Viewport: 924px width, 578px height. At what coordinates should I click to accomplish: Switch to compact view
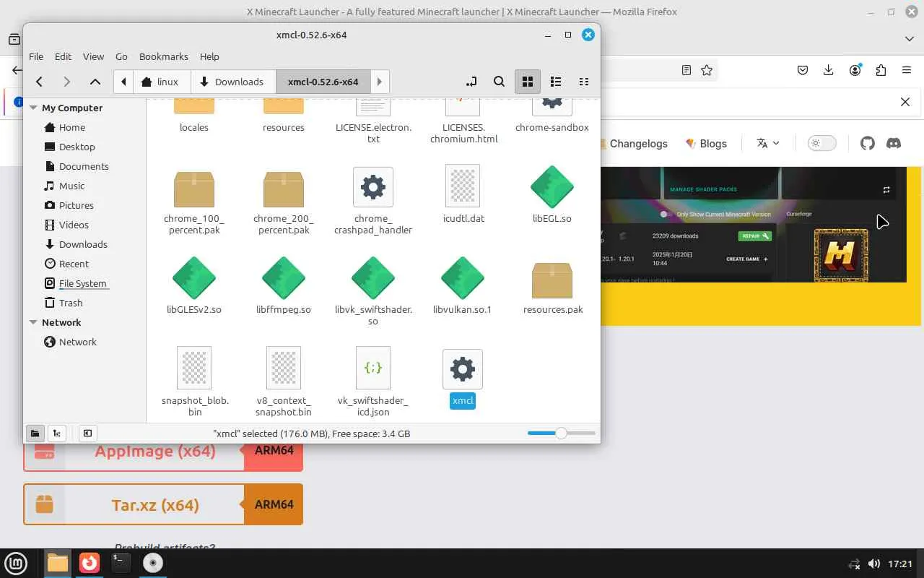584,82
